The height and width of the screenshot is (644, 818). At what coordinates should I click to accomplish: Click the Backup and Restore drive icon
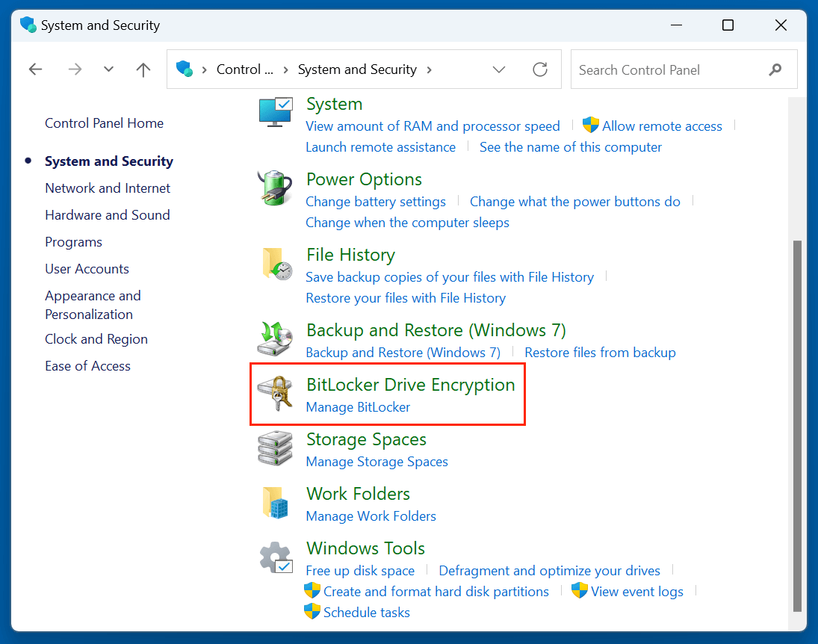(x=275, y=339)
